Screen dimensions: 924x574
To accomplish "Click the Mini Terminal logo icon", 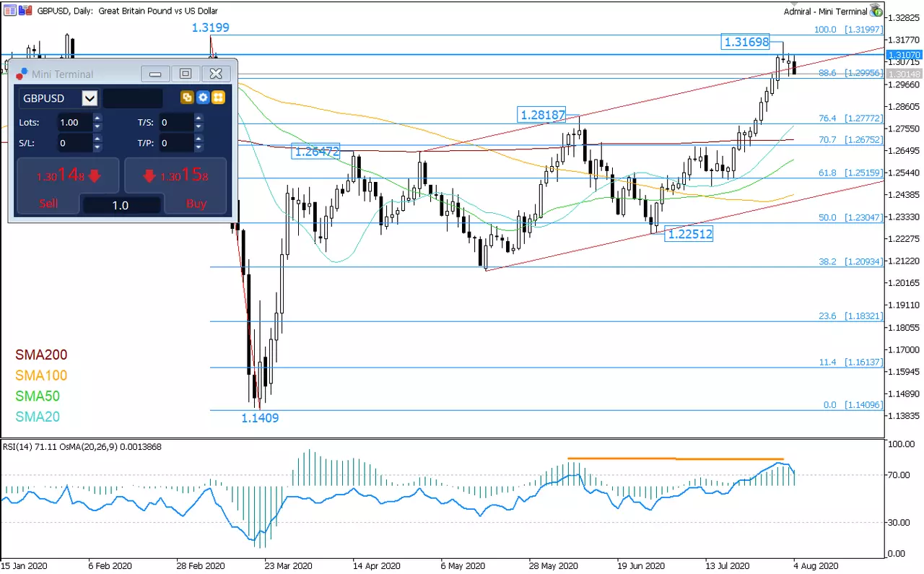I will (x=22, y=74).
